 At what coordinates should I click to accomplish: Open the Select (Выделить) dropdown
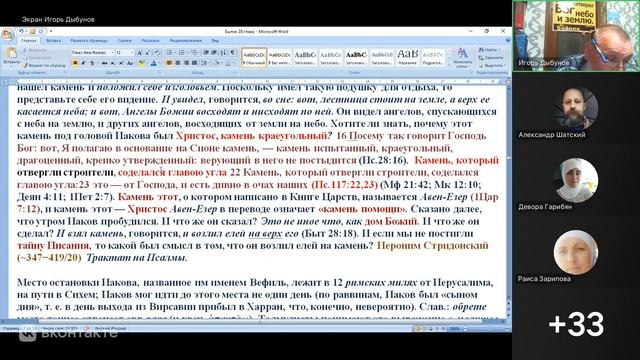pyautogui.click(x=492, y=65)
